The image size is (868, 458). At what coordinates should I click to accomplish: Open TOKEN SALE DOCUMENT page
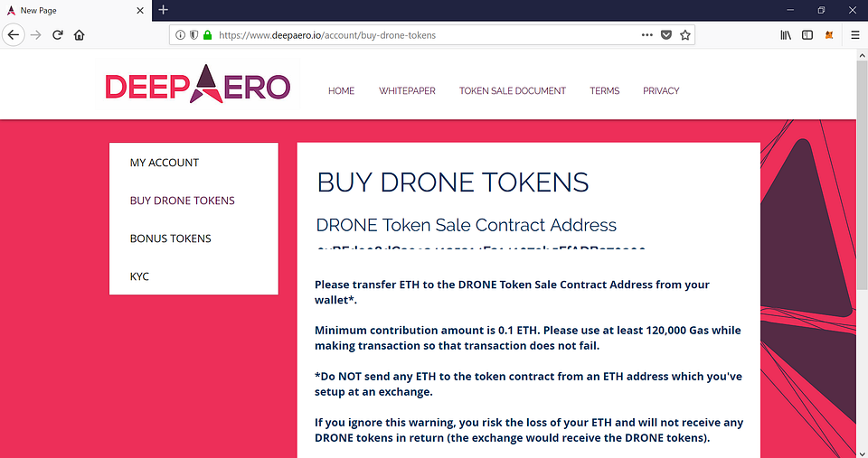[512, 90]
